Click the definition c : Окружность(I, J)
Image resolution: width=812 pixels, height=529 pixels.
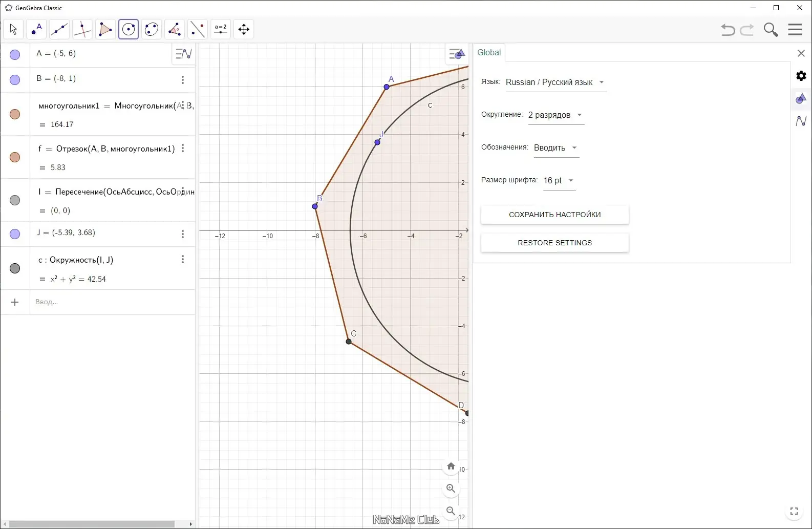click(76, 260)
